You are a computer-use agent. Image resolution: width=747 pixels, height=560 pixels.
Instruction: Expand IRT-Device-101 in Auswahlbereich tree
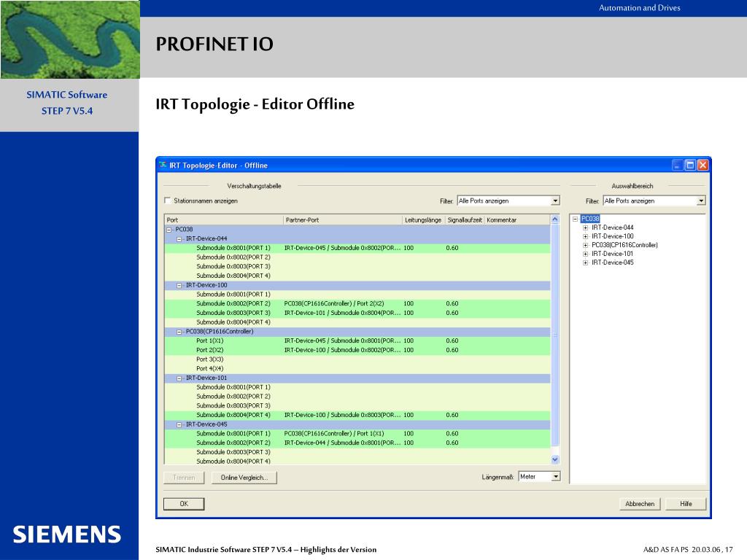click(x=585, y=254)
